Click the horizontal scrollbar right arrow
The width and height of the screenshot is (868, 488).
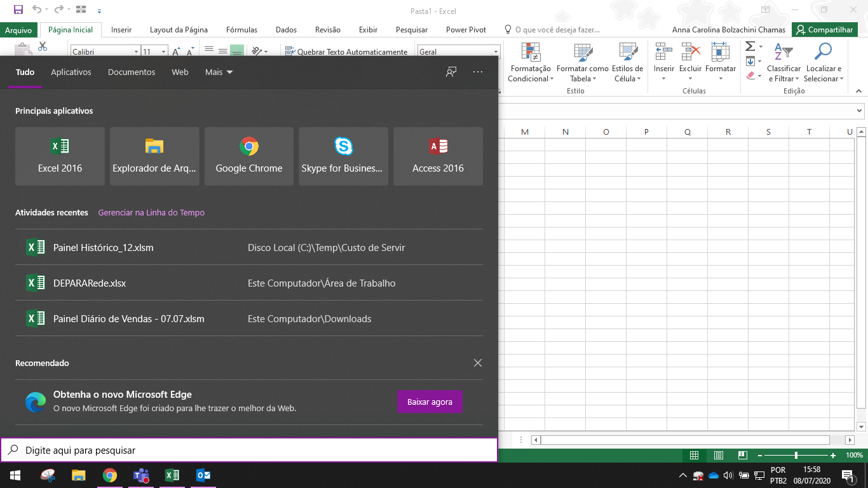(851, 440)
